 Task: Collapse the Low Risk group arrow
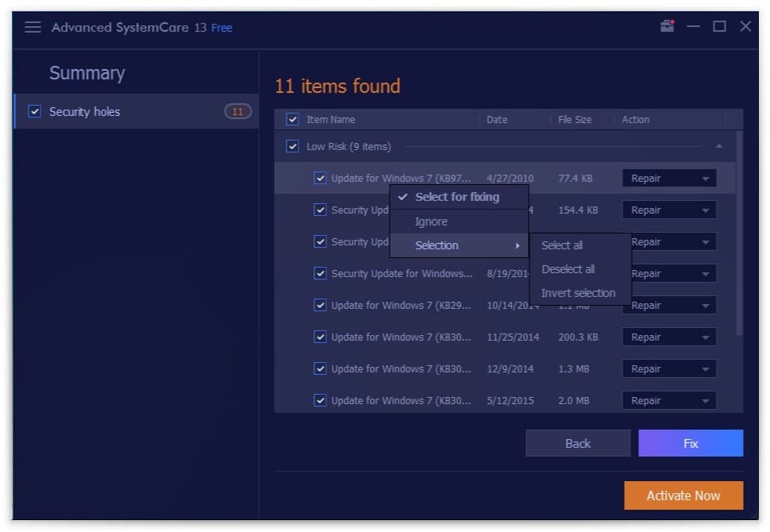coord(719,146)
